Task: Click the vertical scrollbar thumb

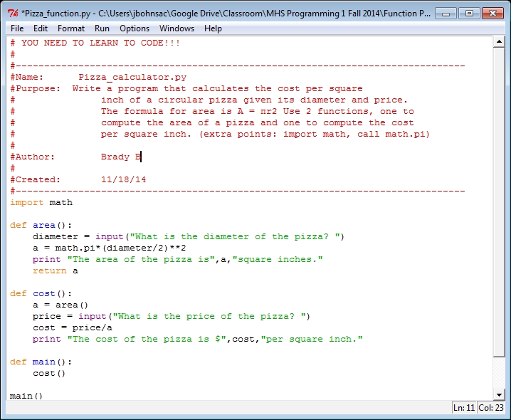Action: tap(499, 202)
